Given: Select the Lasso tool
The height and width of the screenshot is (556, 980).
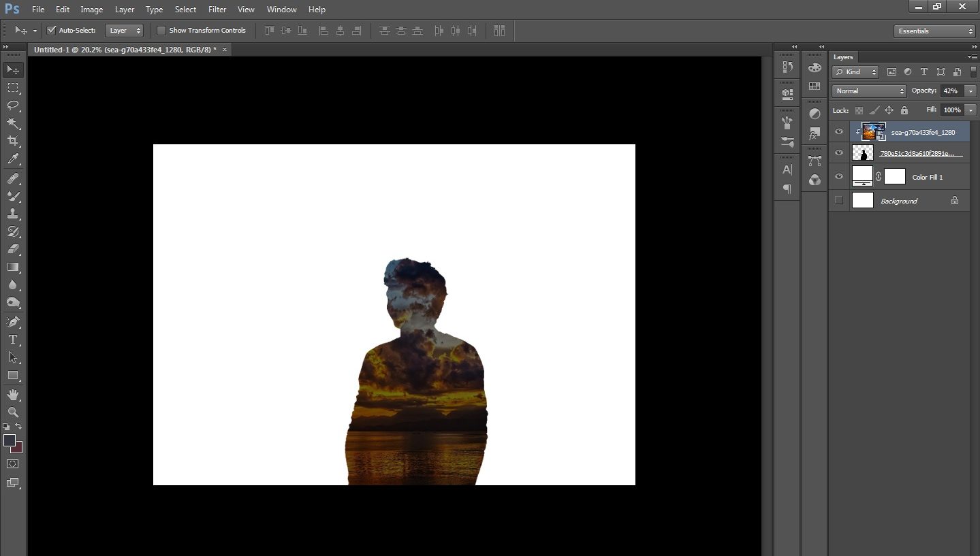Looking at the screenshot, I should (13, 105).
